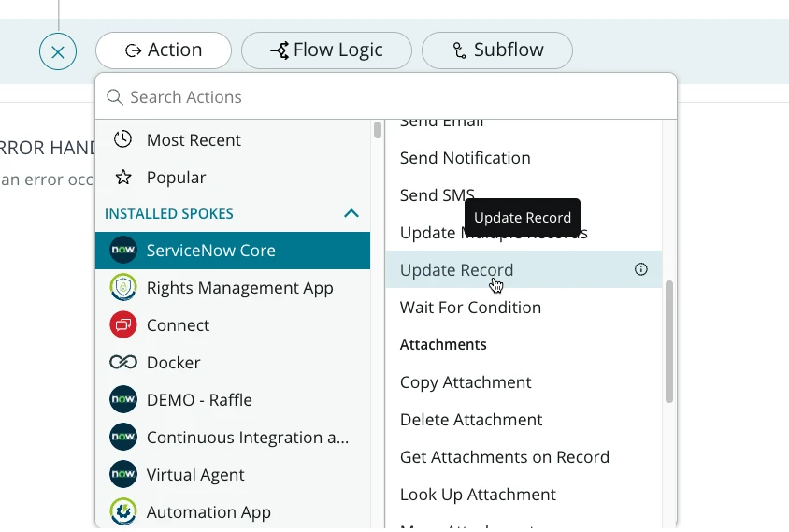Click the Rights Management App shield icon
The height and width of the screenshot is (532, 789).
click(123, 288)
